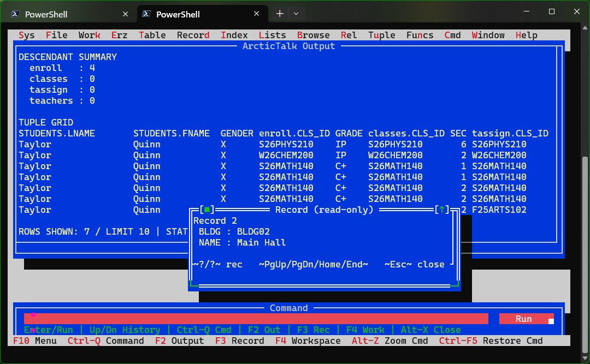Minimize the terminal window
The image size is (590, 364).
pos(527,11)
